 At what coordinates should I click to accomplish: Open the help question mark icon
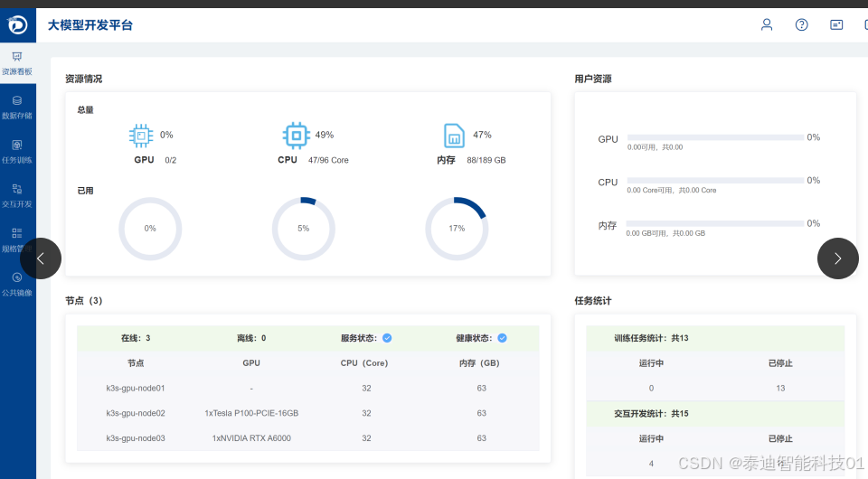[802, 24]
